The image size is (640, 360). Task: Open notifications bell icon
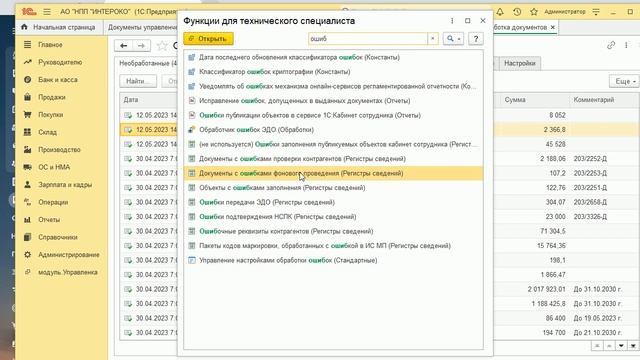click(500, 12)
